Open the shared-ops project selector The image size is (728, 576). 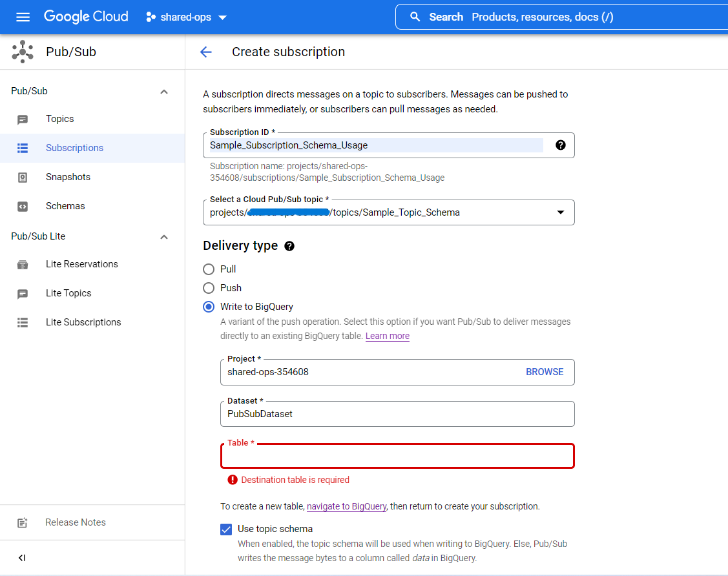coord(186,17)
